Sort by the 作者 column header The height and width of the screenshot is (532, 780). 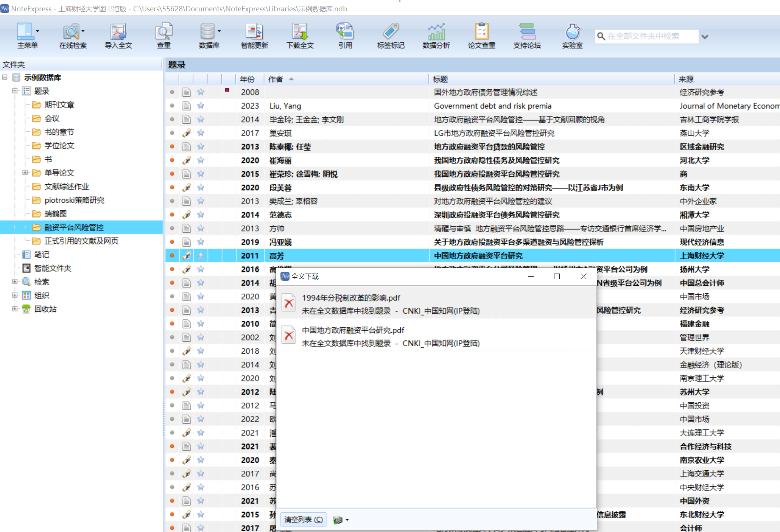(x=346, y=79)
